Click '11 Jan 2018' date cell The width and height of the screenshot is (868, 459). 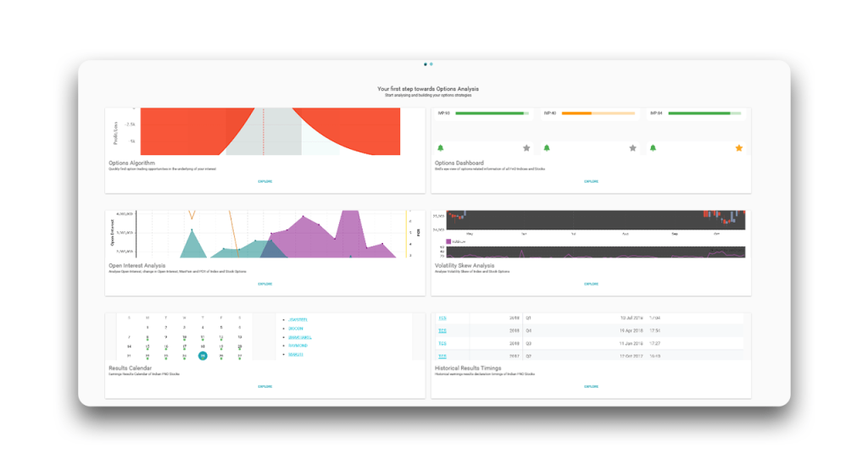click(631, 344)
